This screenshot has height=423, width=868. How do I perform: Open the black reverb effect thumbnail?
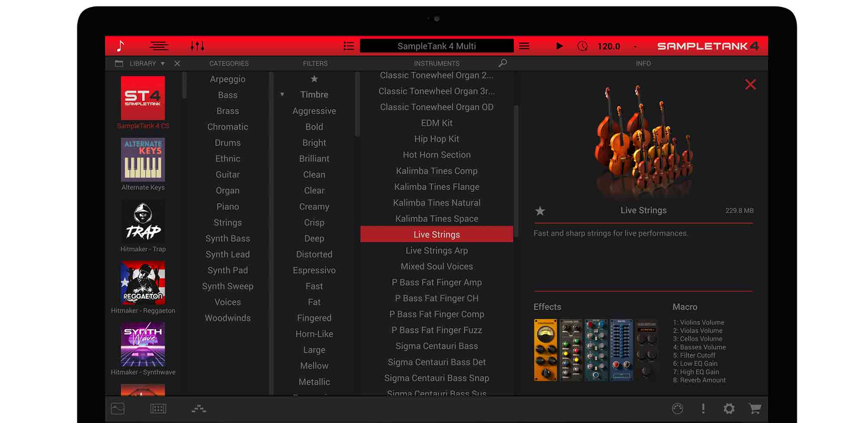647,350
